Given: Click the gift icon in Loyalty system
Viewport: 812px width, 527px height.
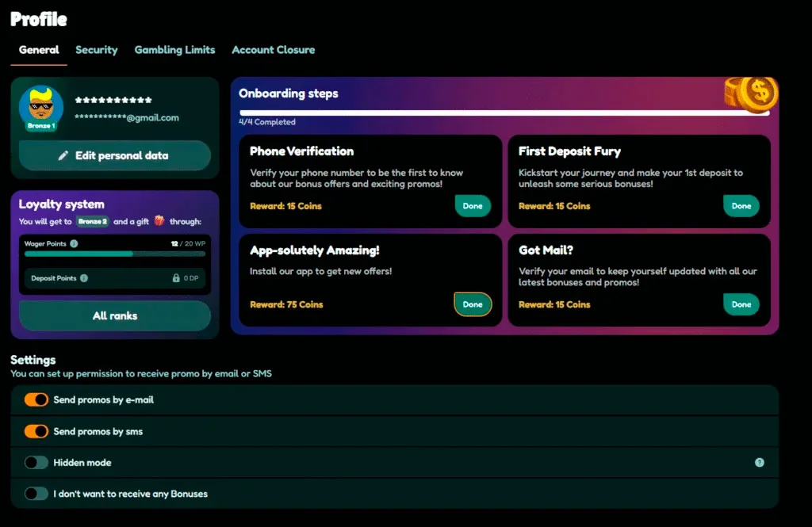Looking at the screenshot, I should pyautogui.click(x=159, y=221).
